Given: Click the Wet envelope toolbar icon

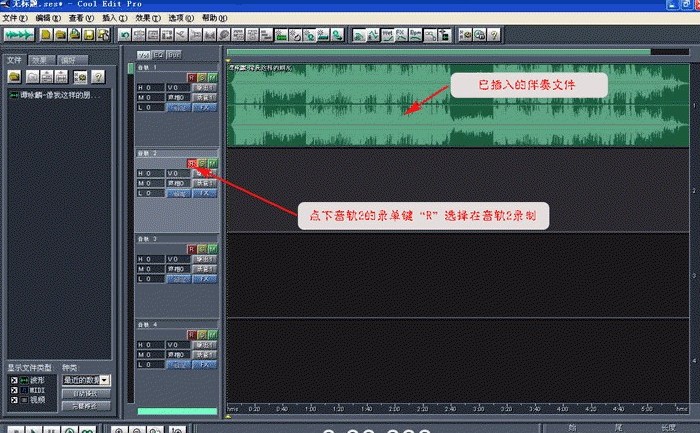Looking at the screenshot, I should pos(387,35).
